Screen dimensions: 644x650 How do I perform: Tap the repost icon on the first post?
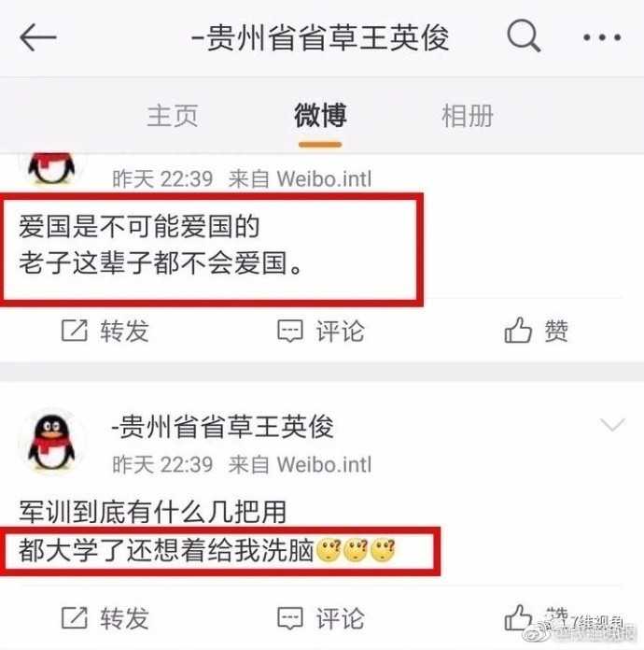pyautogui.click(x=75, y=331)
